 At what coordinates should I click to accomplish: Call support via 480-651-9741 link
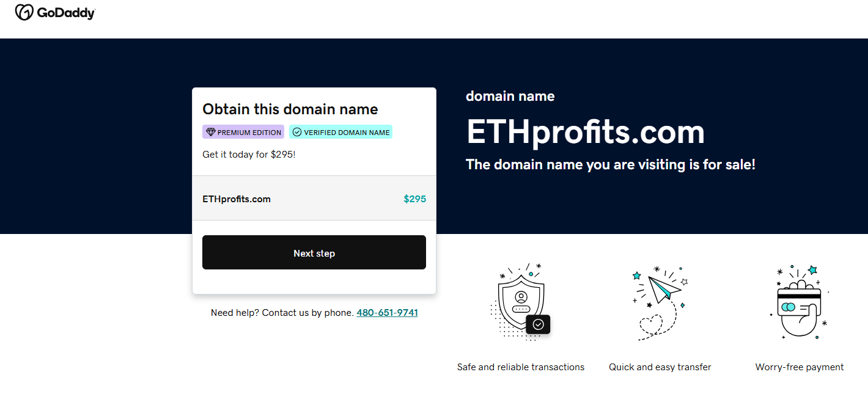tap(387, 313)
